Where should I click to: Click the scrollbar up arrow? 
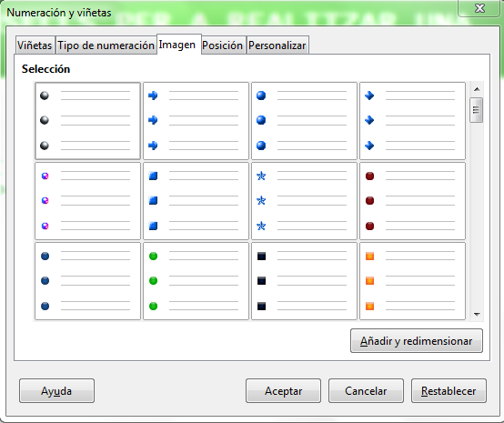pyautogui.click(x=477, y=89)
